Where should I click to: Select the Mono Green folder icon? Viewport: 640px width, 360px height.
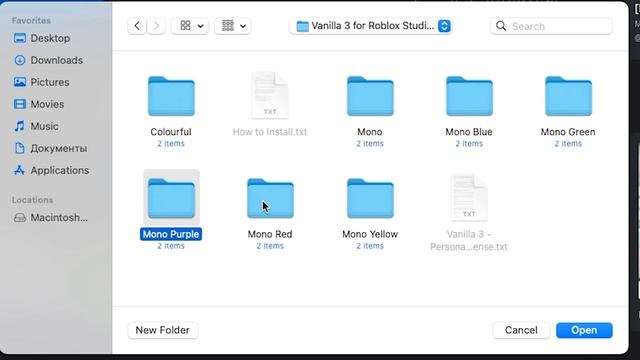pos(569,96)
